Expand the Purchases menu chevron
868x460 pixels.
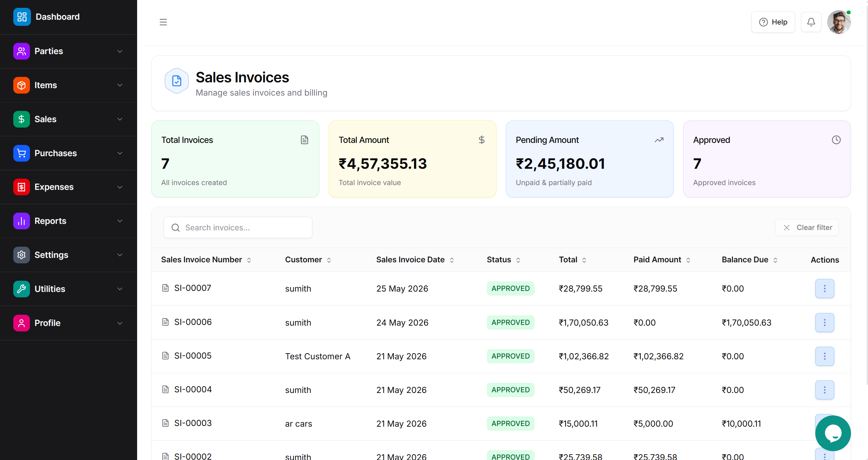tap(120, 153)
